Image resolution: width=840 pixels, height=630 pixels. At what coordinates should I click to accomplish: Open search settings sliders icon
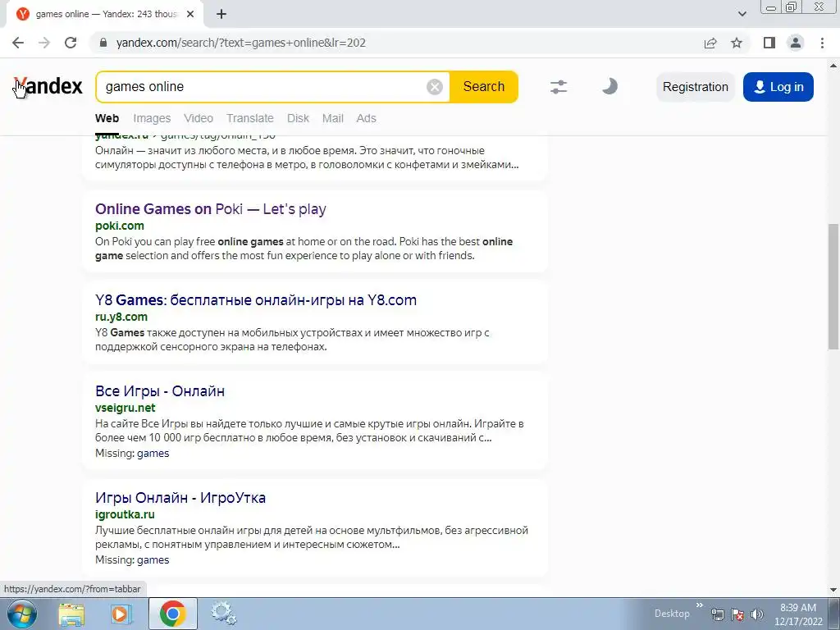click(558, 87)
